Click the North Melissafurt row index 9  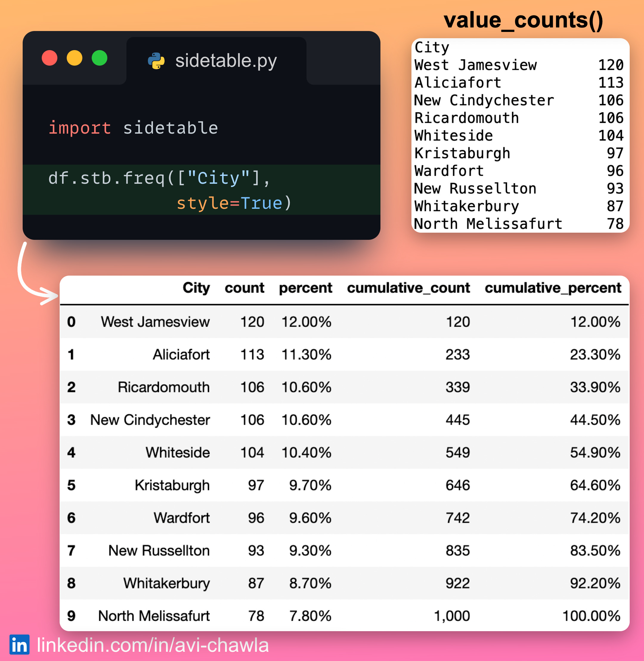(71, 616)
